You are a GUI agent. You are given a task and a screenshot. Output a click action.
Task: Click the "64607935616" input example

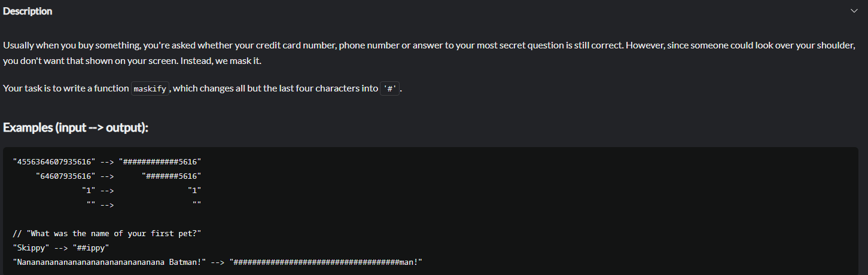(66, 176)
